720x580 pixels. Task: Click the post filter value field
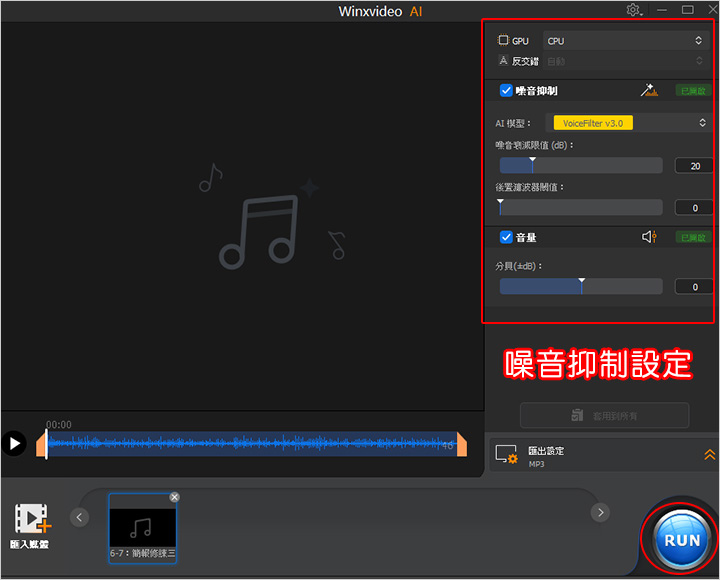click(x=694, y=208)
